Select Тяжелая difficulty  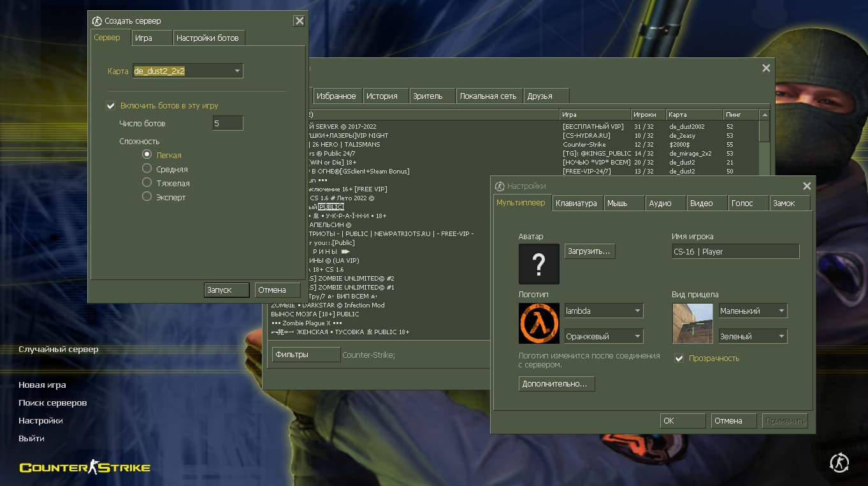tap(147, 183)
